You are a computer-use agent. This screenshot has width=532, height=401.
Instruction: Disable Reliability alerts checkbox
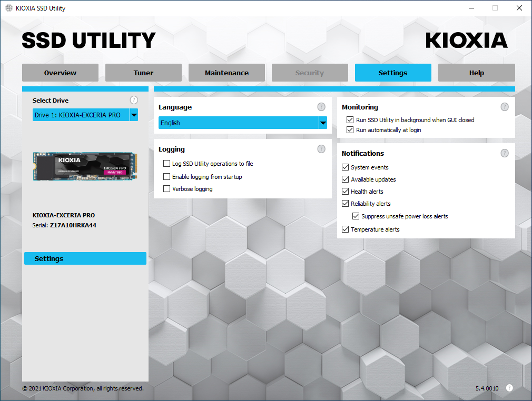346,203
